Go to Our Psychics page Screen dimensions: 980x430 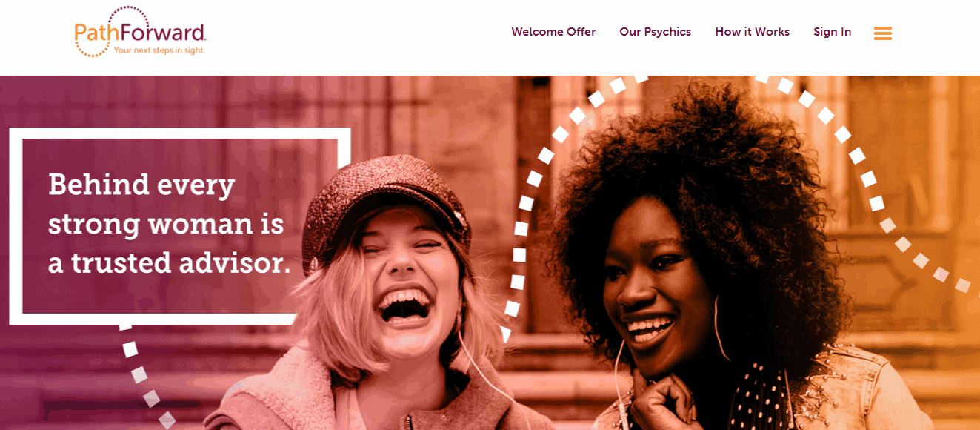(655, 32)
